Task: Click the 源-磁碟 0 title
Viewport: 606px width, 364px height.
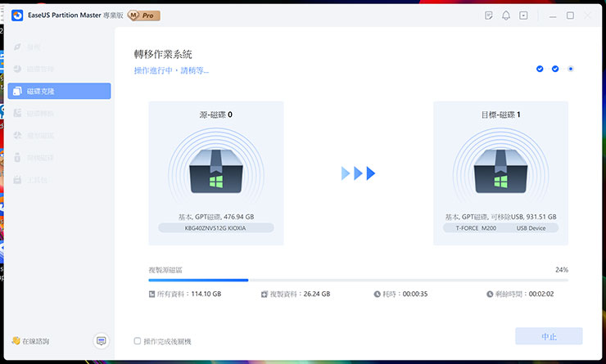Action: point(216,115)
